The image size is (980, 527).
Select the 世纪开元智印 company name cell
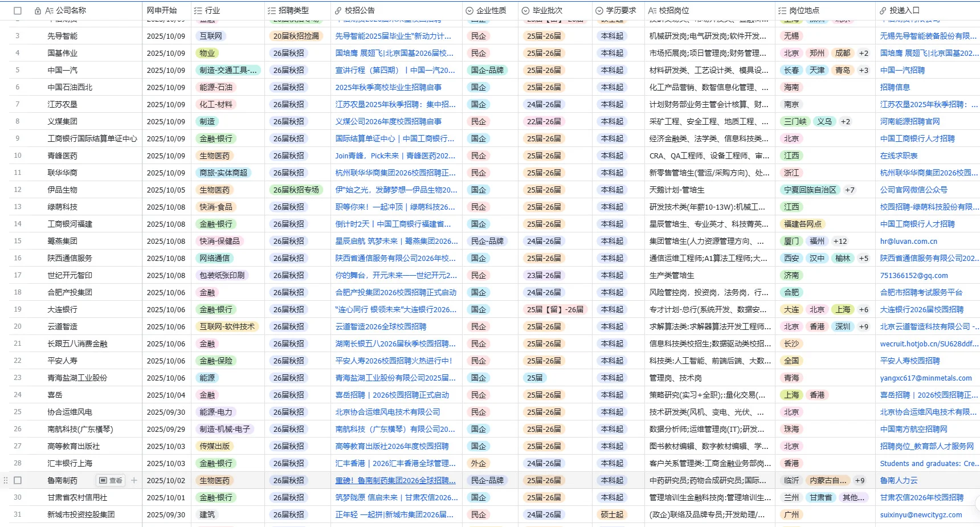pyautogui.click(x=85, y=275)
